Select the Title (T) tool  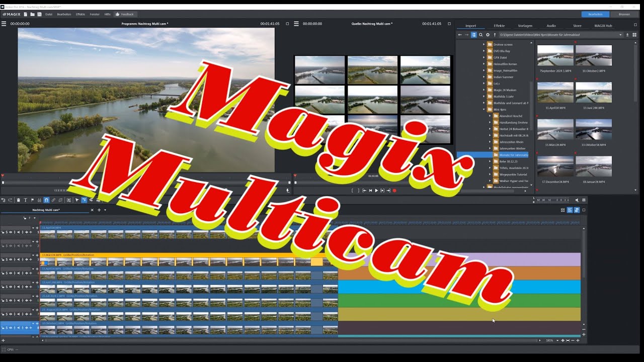click(26, 200)
